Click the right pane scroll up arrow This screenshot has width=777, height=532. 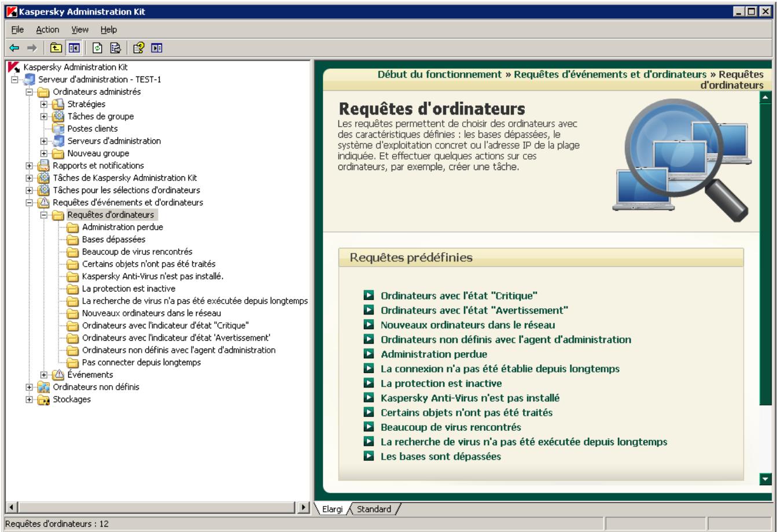coord(765,98)
